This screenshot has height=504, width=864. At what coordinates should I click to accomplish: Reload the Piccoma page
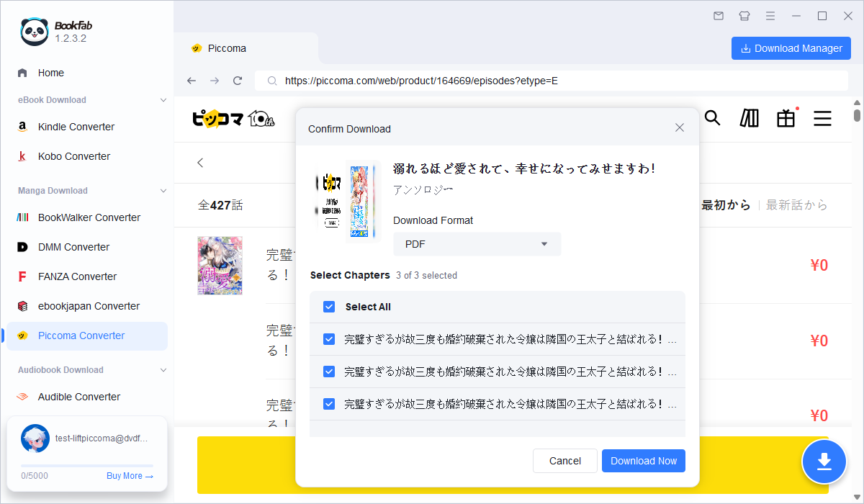pos(238,81)
